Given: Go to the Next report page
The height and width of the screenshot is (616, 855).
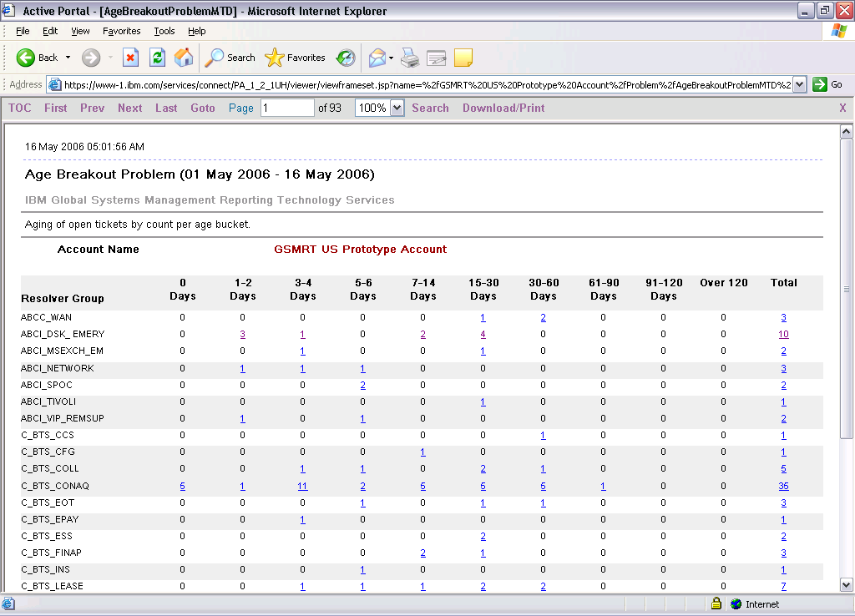Looking at the screenshot, I should (129, 108).
